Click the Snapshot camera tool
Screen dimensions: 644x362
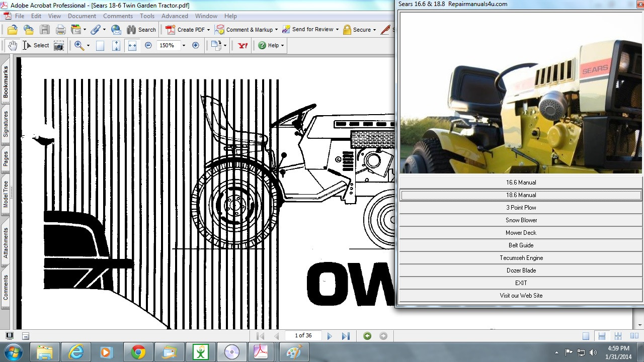(59, 45)
